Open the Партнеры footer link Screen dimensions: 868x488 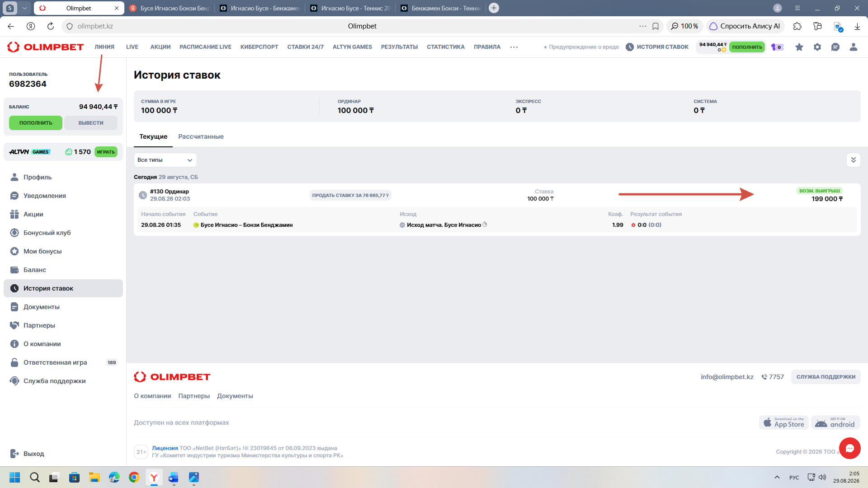(x=194, y=396)
